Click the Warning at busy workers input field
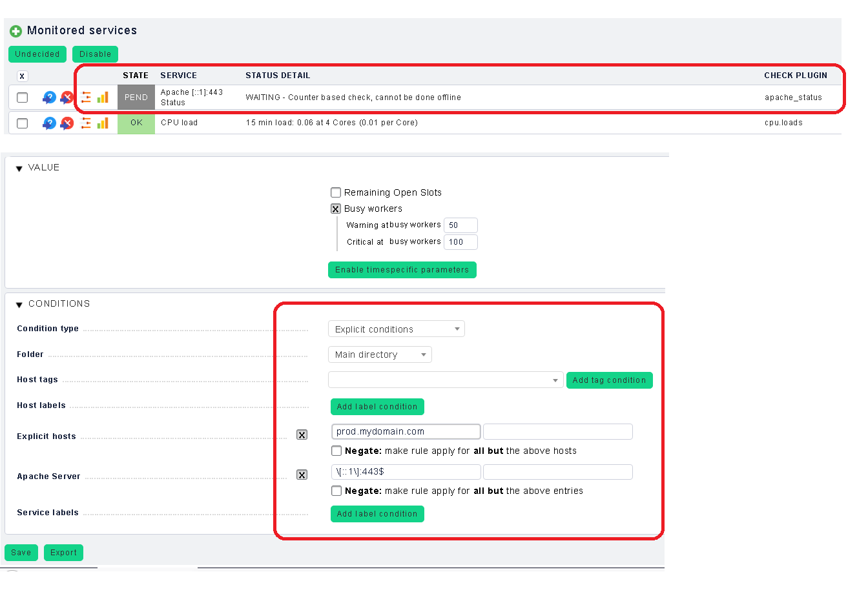 click(x=460, y=225)
